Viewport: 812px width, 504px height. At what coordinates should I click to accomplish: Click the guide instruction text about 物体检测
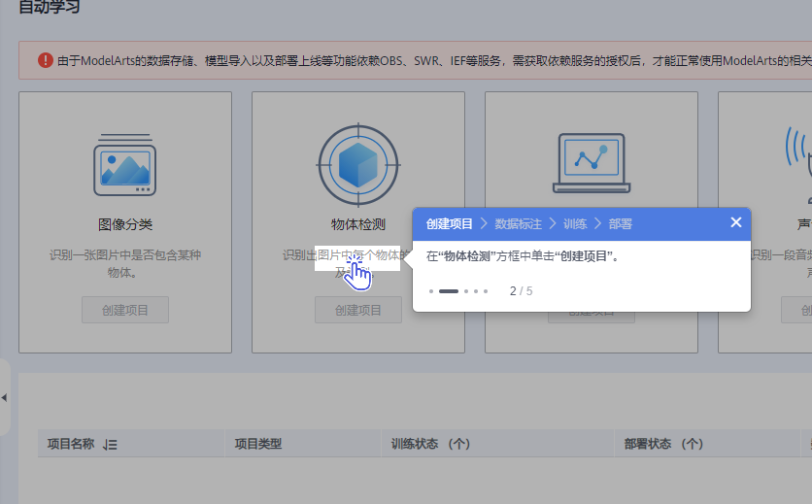(x=523, y=256)
